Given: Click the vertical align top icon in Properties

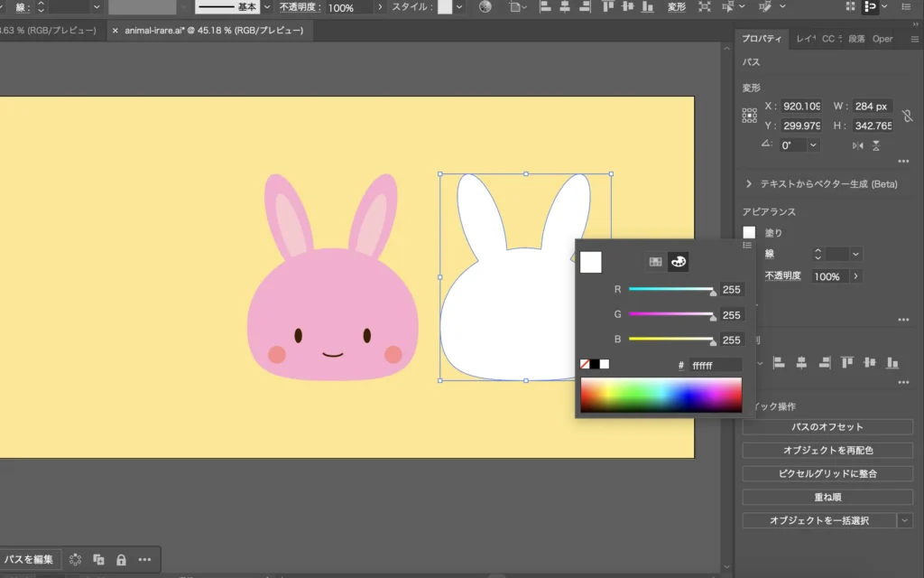Looking at the screenshot, I should pyautogui.click(x=846, y=363).
